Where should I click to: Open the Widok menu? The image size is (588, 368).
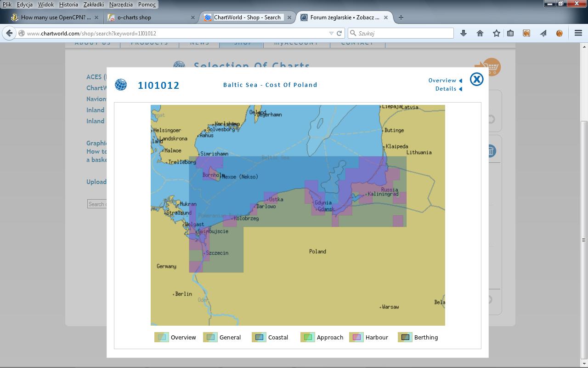[x=46, y=5]
